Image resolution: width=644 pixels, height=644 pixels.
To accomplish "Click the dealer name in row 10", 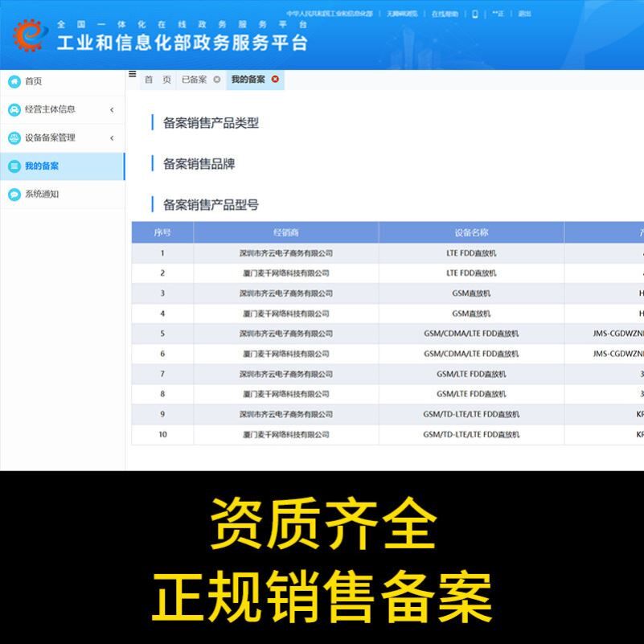I will [286, 434].
